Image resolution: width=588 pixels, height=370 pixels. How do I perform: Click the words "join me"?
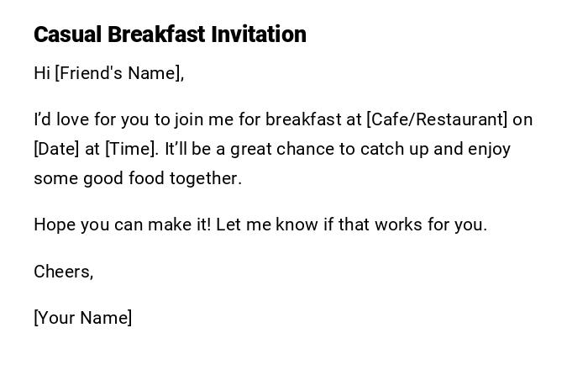coord(204,119)
